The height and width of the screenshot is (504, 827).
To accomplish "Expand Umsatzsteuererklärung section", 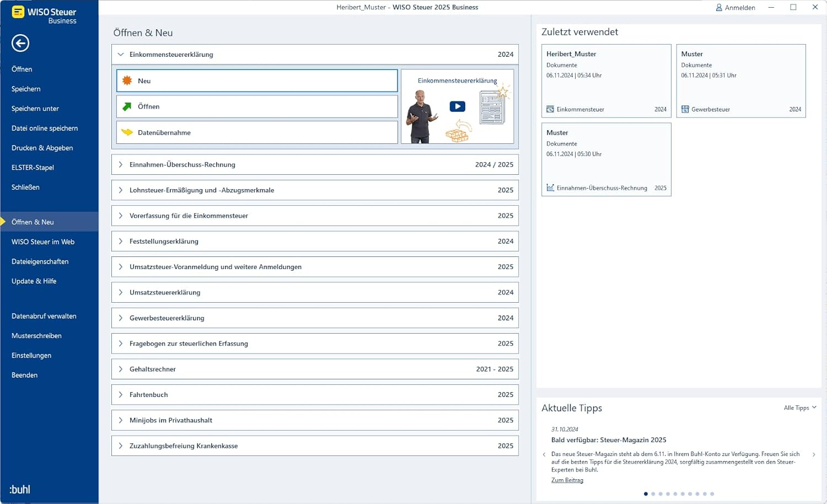I will tap(121, 292).
